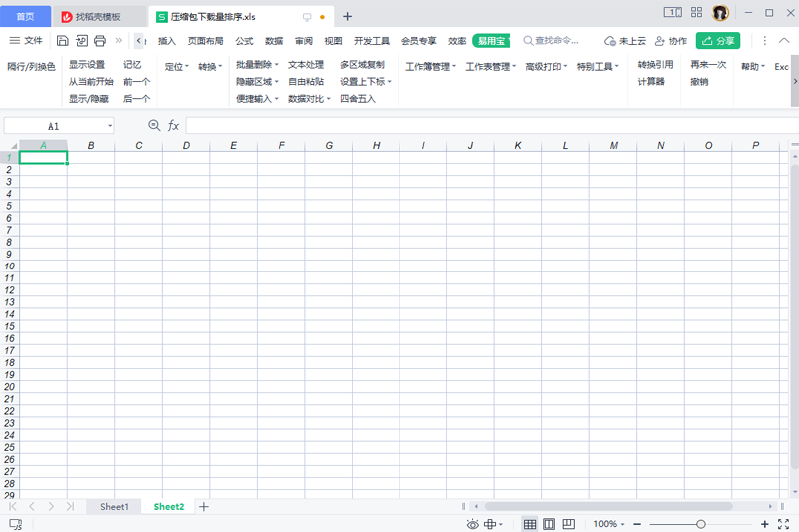Toggle eye protection mode in status bar

coord(473,524)
